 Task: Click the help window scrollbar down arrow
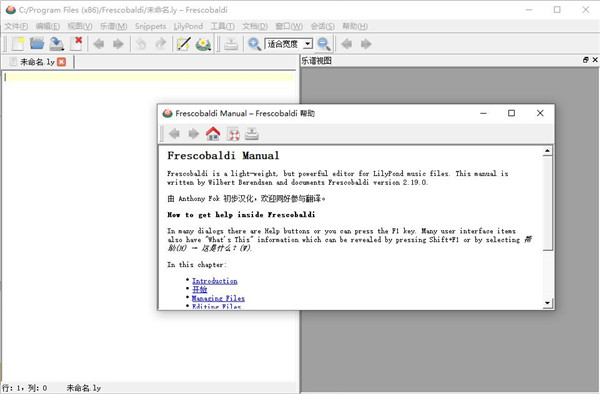click(x=548, y=304)
